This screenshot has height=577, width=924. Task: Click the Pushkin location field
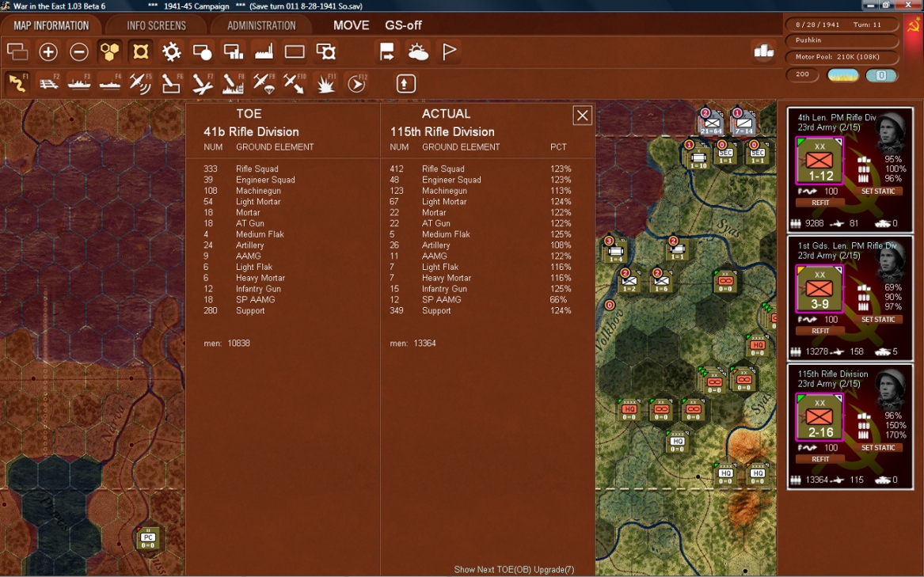(842, 40)
